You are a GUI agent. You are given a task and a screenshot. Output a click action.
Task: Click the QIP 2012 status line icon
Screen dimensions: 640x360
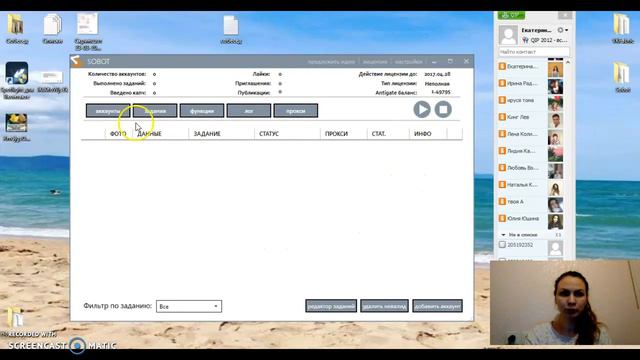coord(525,40)
